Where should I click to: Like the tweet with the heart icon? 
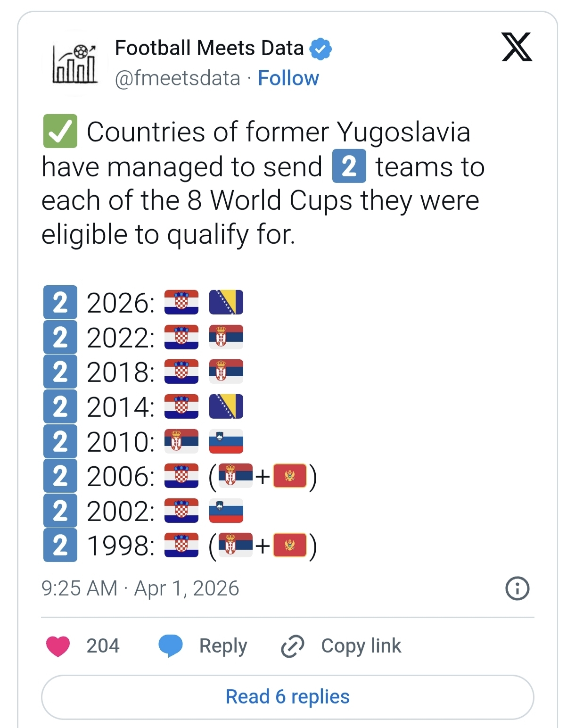coord(58,646)
